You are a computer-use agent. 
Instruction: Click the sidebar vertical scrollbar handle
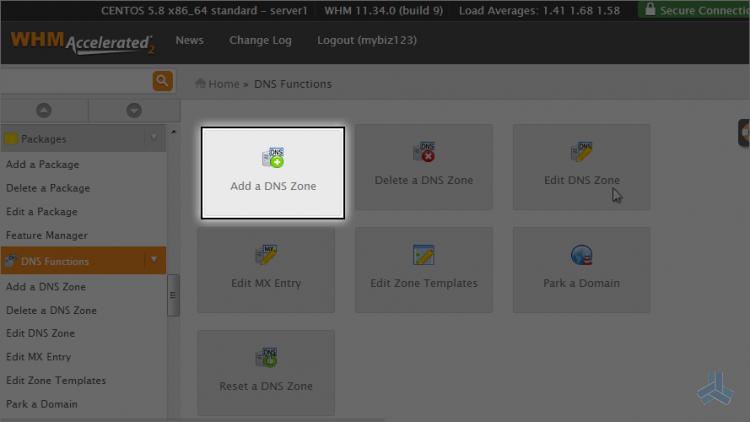(x=173, y=295)
